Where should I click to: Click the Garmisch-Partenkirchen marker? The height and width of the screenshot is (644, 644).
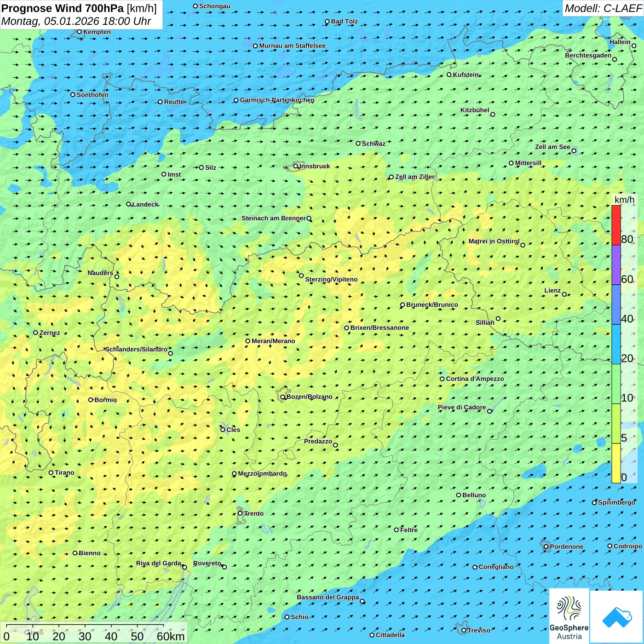tap(236, 100)
